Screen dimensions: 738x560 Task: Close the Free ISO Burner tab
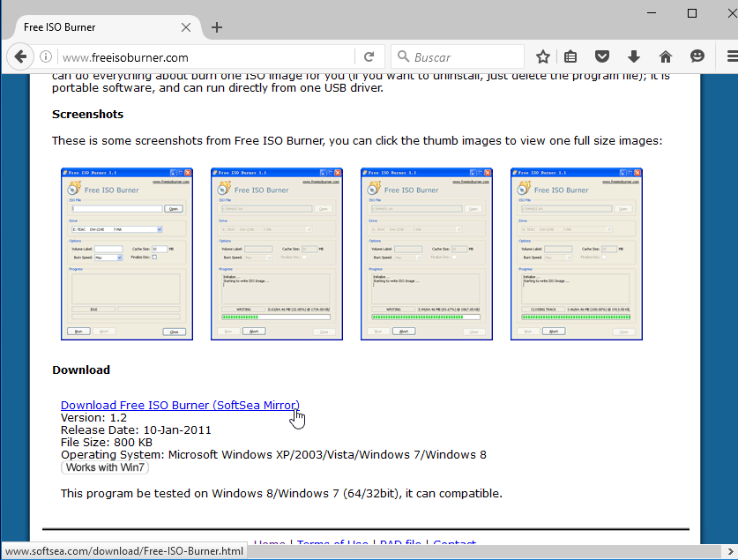coord(186,27)
